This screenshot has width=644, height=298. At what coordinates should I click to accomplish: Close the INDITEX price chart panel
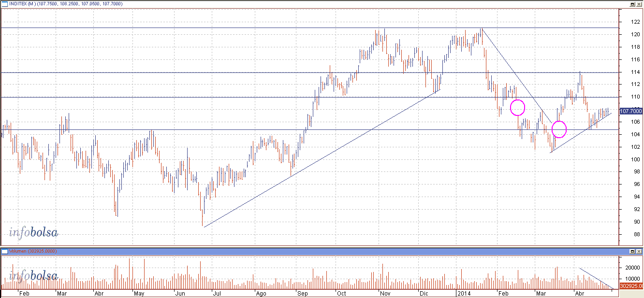(x=639, y=4)
